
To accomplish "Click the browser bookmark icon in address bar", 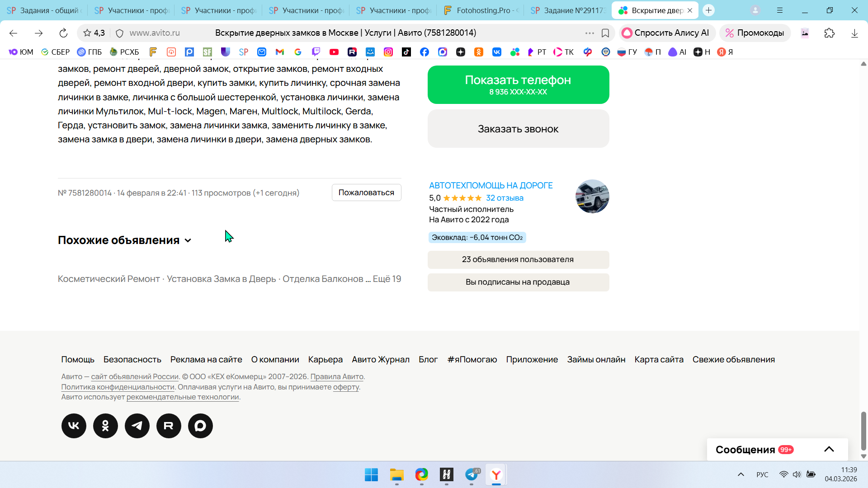I will click(605, 33).
